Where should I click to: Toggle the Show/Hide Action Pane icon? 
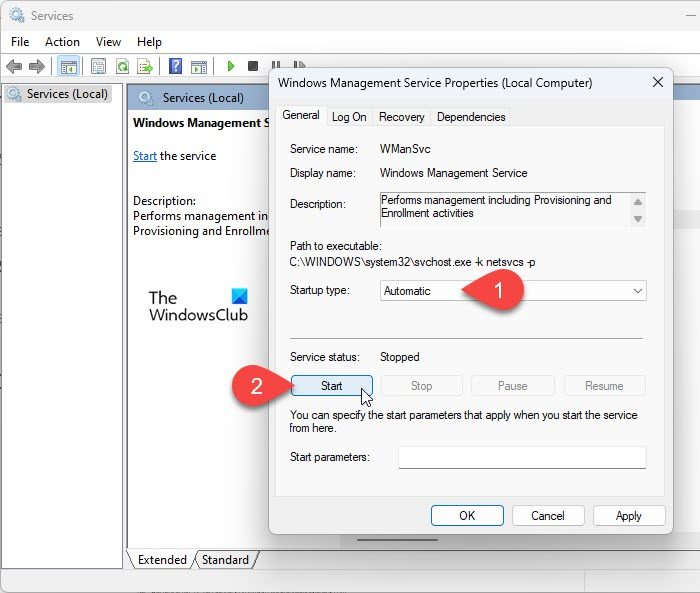click(199, 67)
